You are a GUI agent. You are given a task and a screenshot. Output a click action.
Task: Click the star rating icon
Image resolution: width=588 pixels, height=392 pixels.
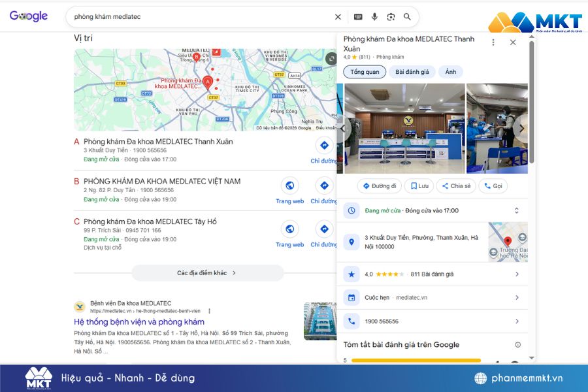(x=351, y=274)
